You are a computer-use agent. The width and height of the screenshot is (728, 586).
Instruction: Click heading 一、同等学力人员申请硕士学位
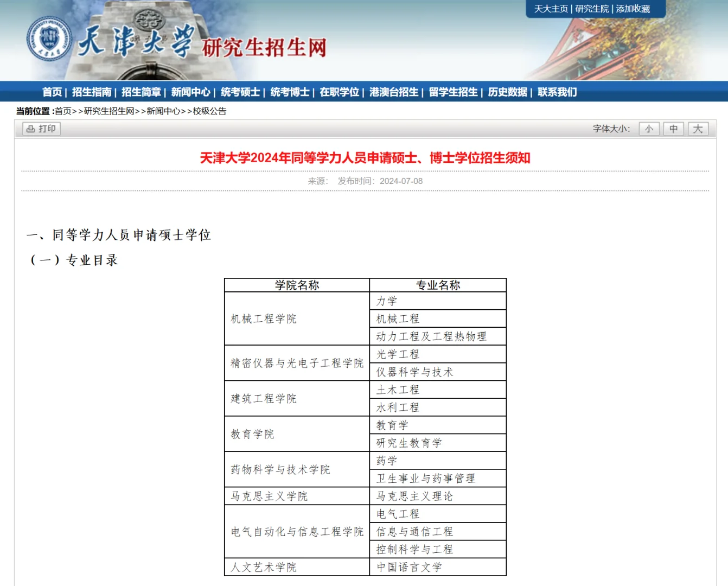pyautogui.click(x=119, y=235)
